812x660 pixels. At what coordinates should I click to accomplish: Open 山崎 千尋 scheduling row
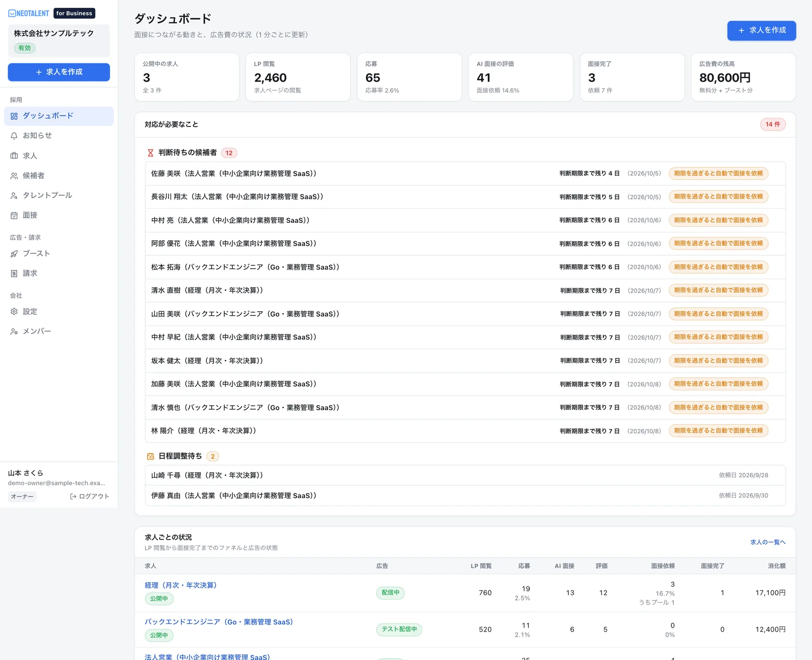(465, 475)
